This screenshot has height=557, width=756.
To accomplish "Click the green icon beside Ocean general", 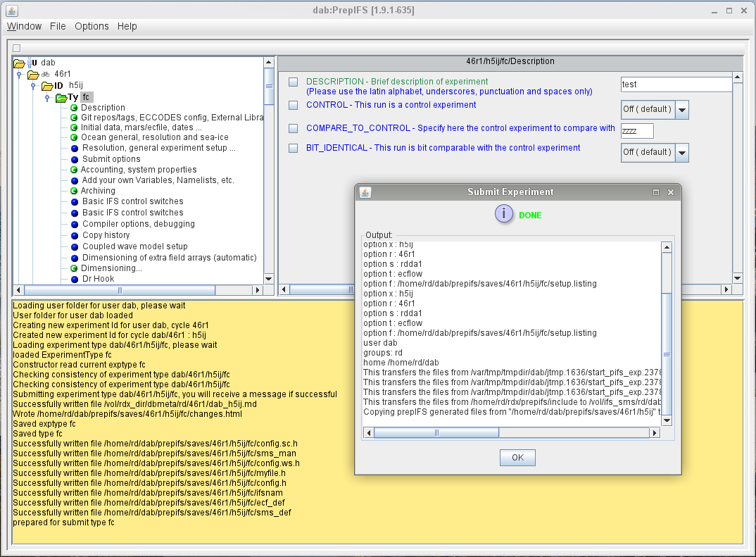I will click(74, 137).
